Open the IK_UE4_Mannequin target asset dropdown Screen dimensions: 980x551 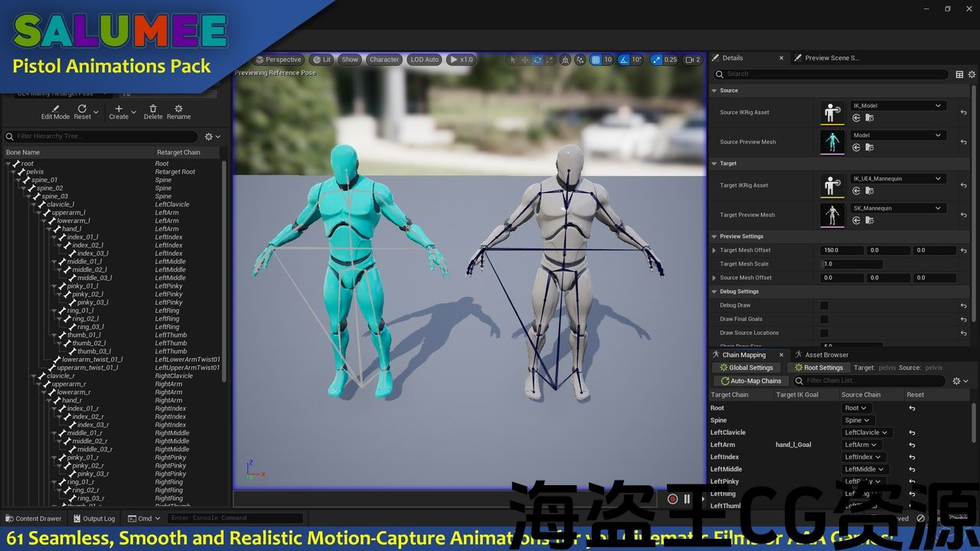(x=897, y=178)
